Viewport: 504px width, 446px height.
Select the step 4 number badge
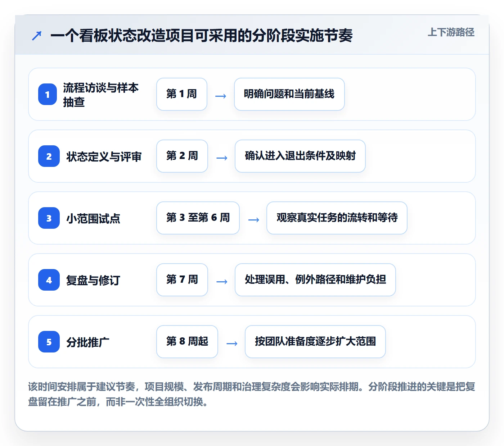49,280
